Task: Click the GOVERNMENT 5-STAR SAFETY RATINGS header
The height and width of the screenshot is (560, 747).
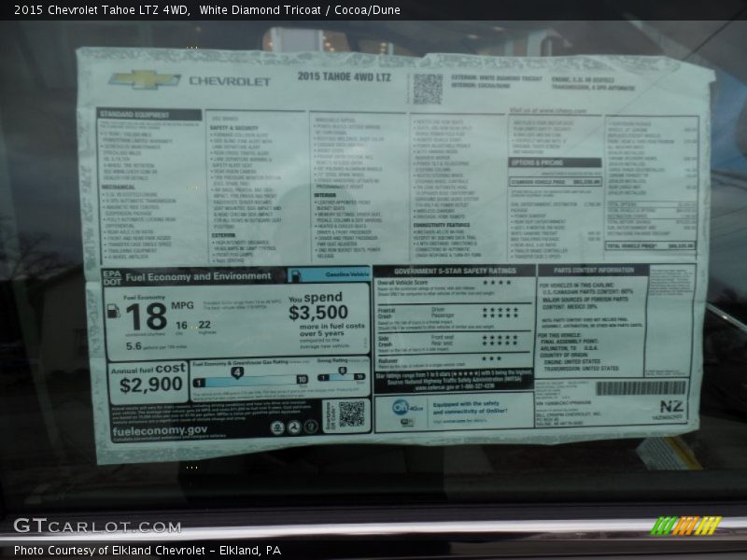Action: [455, 271]
